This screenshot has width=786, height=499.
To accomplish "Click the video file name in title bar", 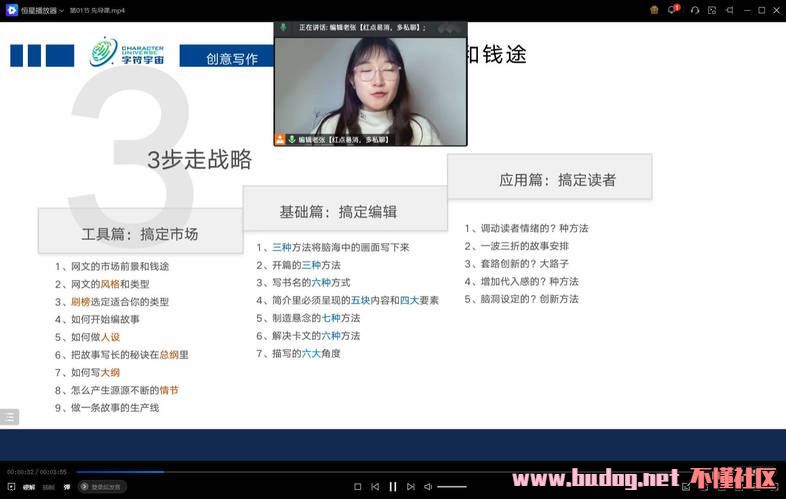I will click(97, 11).
